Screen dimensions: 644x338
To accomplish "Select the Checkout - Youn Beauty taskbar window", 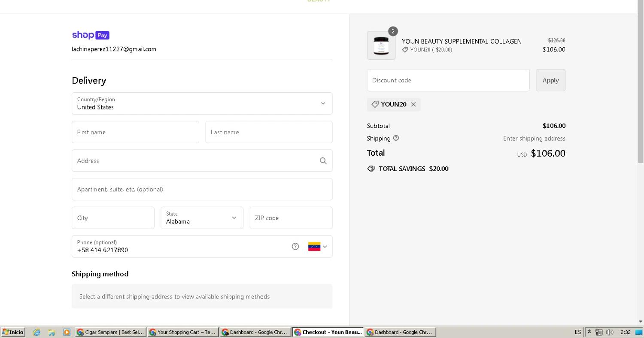I will click(x=328, y=332).
